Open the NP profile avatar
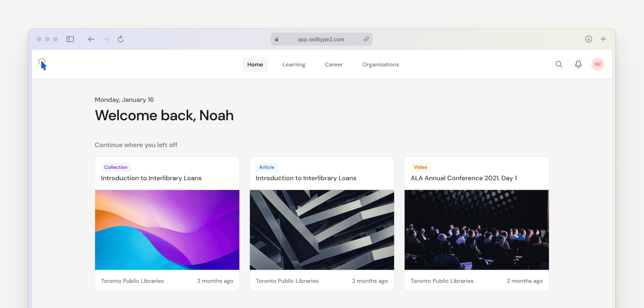The image size is (644, 308). (x=597, y=64)
